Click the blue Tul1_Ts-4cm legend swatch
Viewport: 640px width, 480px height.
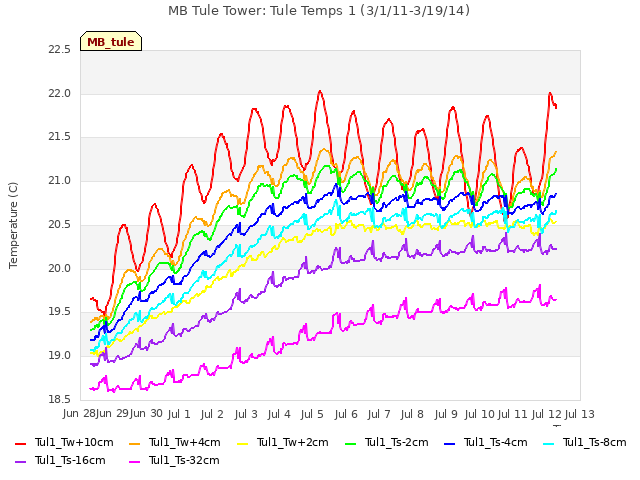(x=450, y=443)
